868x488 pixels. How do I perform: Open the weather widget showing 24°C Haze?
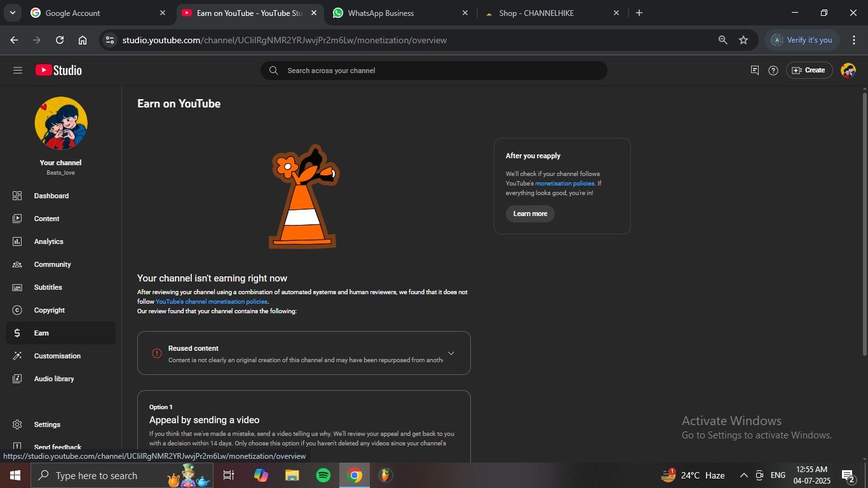[x=694, y=475]
